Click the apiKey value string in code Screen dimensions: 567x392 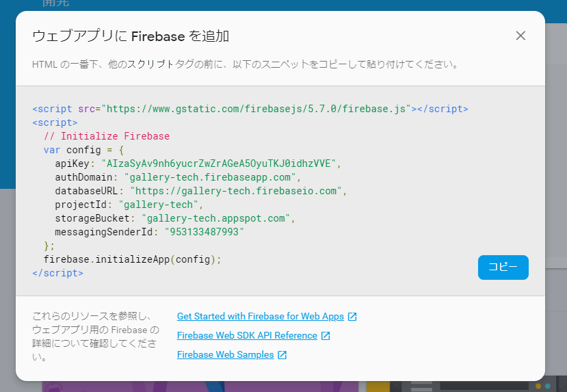218,164
